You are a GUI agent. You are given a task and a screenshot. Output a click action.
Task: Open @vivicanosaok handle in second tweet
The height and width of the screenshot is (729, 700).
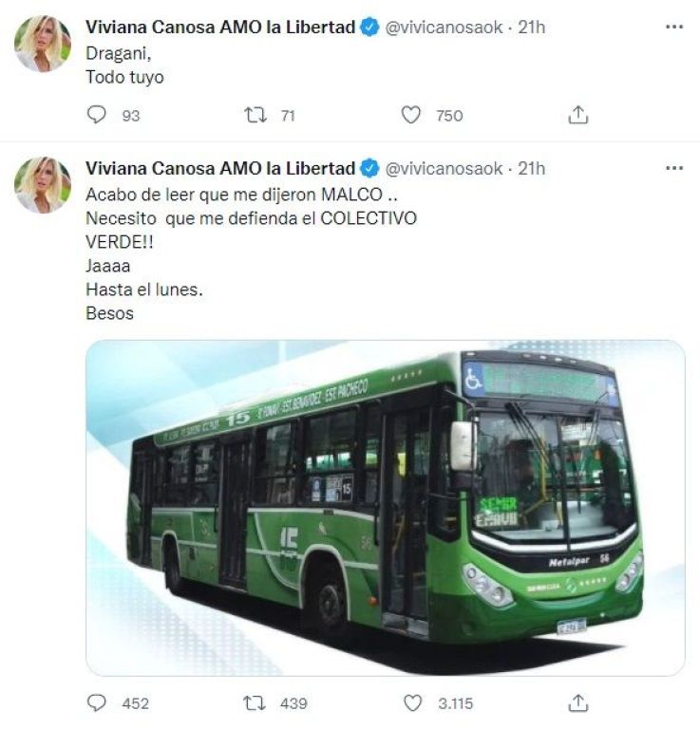click(x=444, y=168)
